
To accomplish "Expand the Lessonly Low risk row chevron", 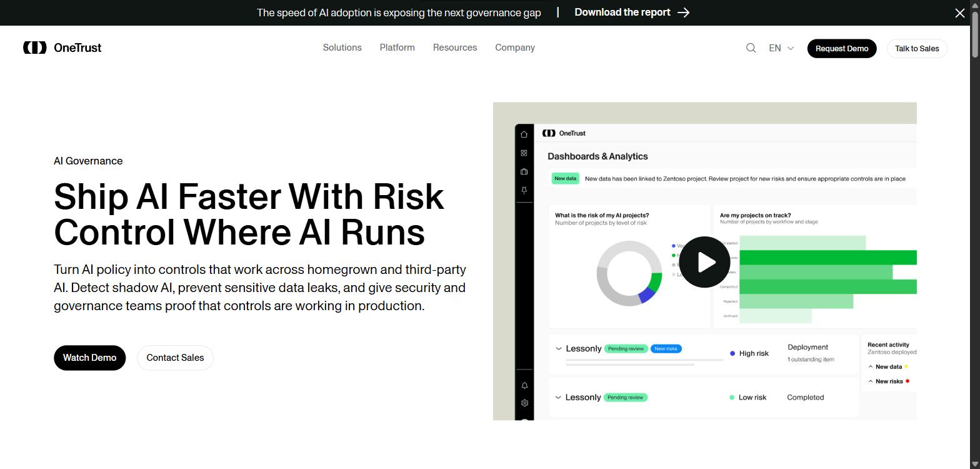I will [x=559, y=397].
